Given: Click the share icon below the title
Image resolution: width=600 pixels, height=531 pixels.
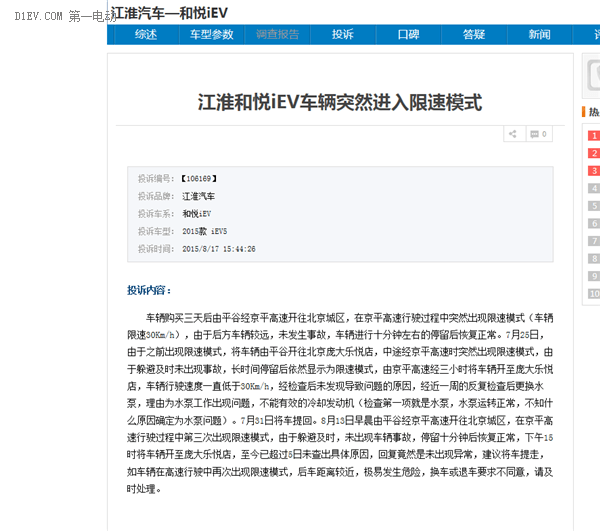Looking at the screenshot, I should pos(513,134).
